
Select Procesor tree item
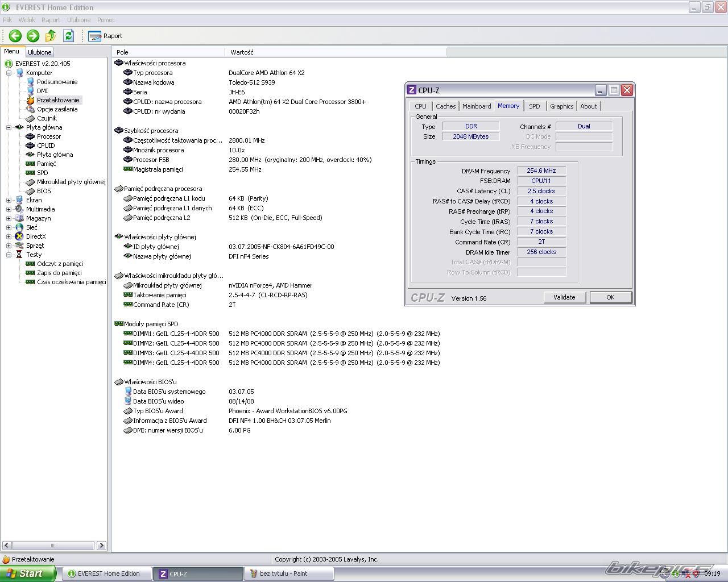[49, 136]
